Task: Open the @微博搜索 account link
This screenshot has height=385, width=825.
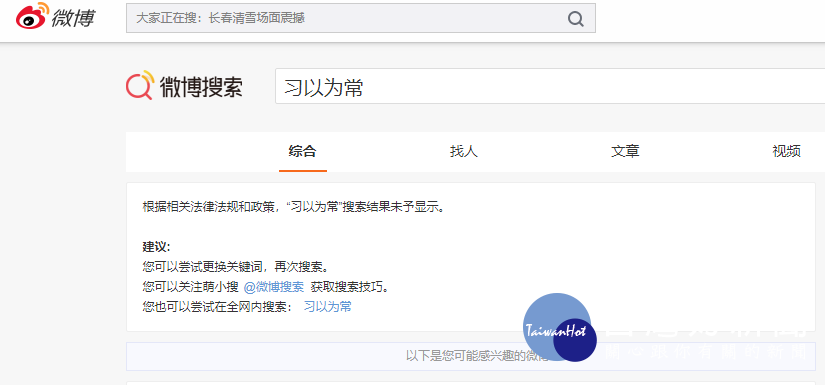Action: (274, 287)
